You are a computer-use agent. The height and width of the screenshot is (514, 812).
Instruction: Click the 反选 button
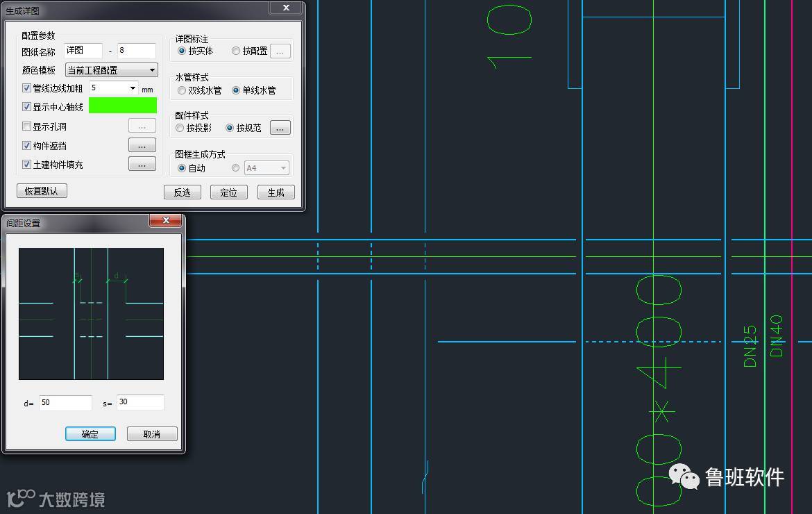click(183, 192)
